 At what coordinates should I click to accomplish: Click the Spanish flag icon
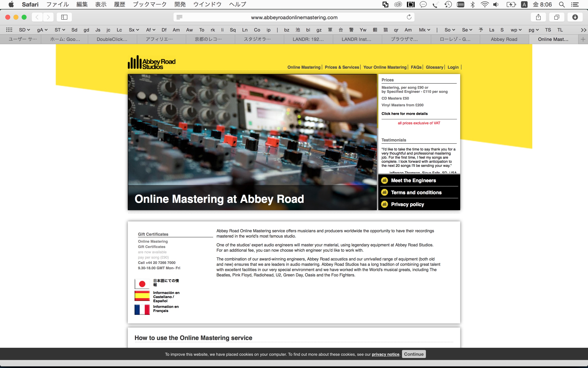point(142,296)
